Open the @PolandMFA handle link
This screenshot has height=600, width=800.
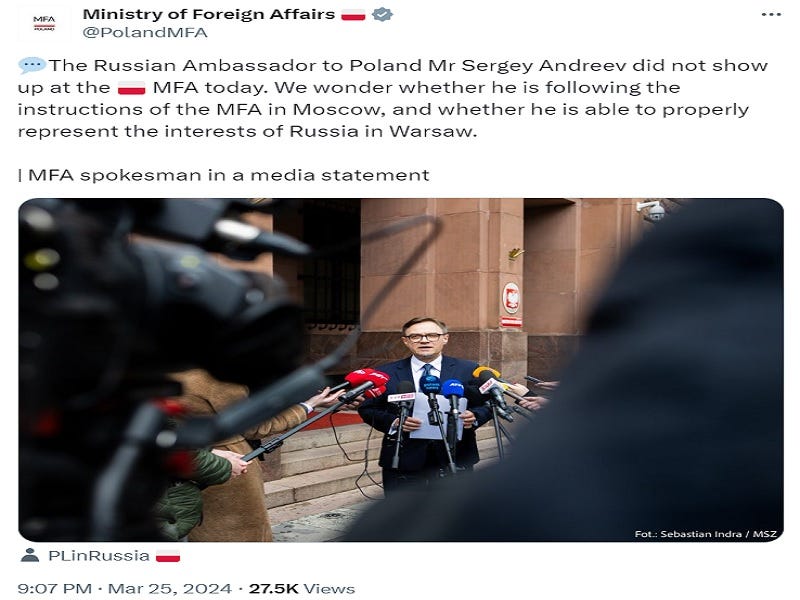coord(145,33)
